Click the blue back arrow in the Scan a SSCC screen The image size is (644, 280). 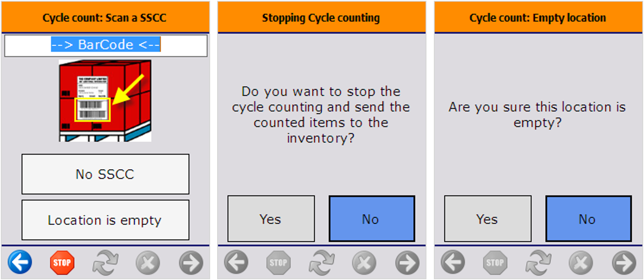(20, 262)
